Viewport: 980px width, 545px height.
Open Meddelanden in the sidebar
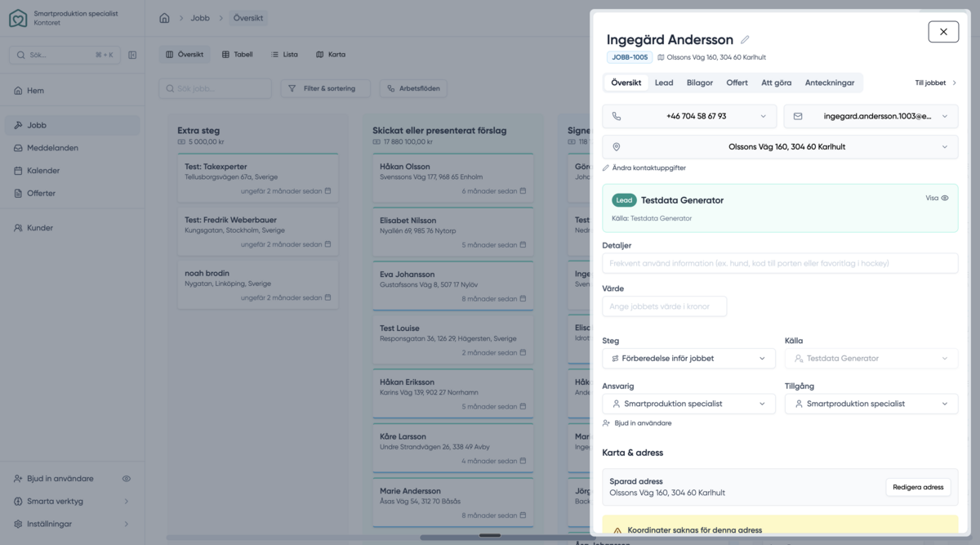click(52, 148)
